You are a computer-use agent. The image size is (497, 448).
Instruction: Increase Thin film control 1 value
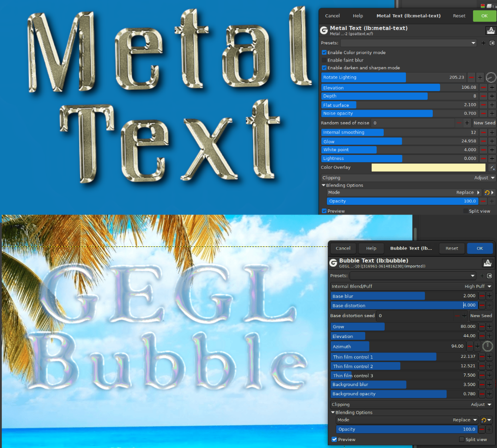[490, 356]
